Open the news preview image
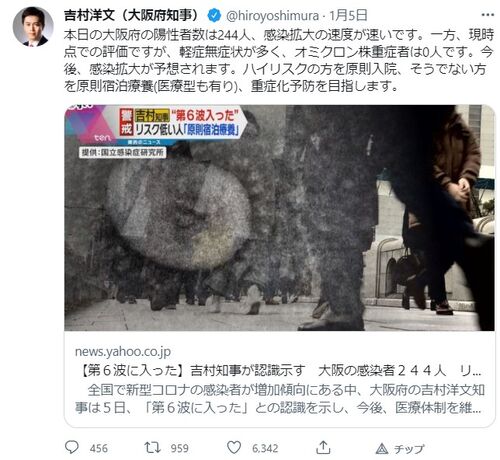The width and height of the screenshot is (500, 460). [279, 218]
